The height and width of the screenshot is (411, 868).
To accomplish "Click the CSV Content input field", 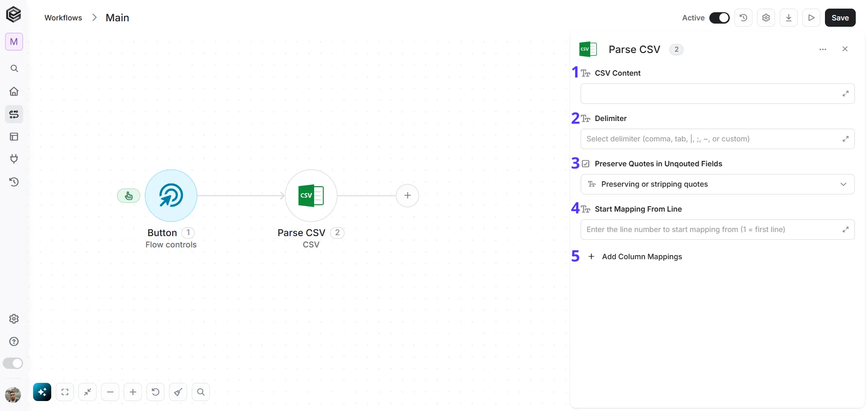I will pyautogui.click(x=718, y=94).
